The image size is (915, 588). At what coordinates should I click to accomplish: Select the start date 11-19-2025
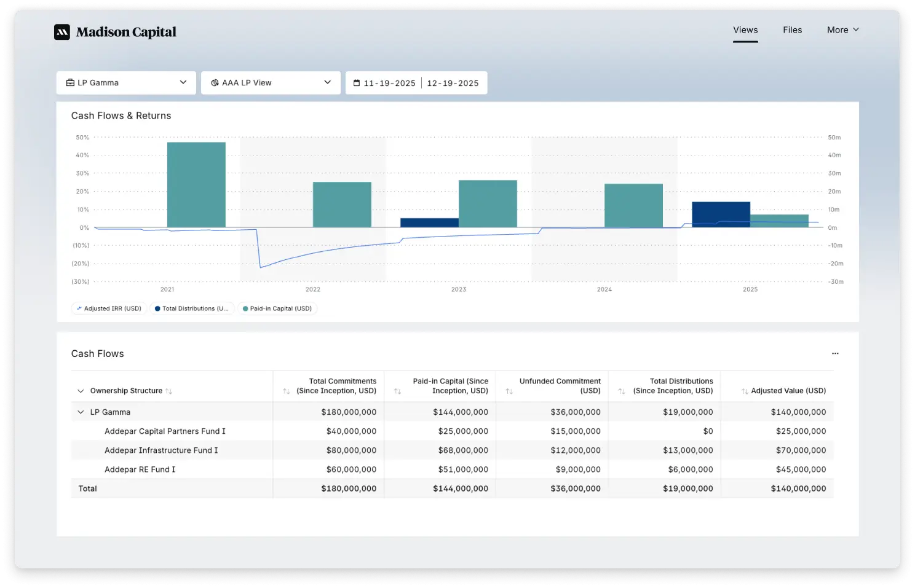click(x=389, y=83)
